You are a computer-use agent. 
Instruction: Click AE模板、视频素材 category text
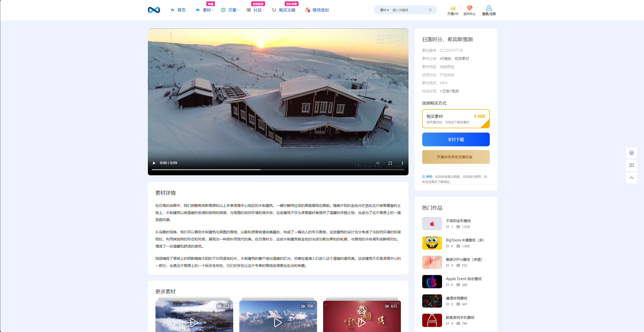pos(454,59)
